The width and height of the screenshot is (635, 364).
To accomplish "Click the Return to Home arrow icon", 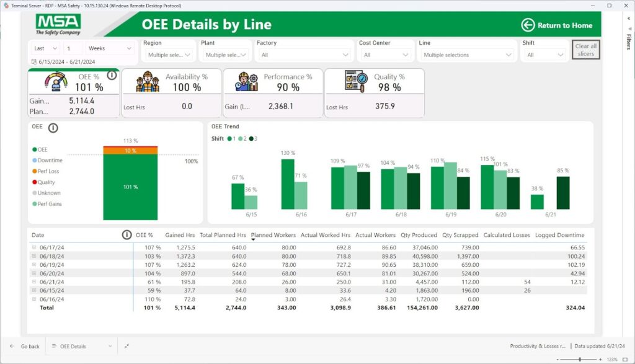I will click(528, 25).
